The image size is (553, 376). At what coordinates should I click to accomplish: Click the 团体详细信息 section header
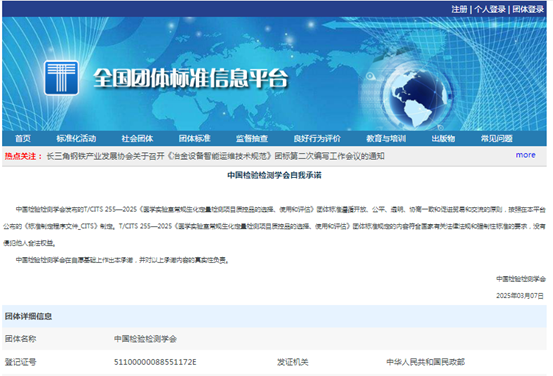click(28, 316)
